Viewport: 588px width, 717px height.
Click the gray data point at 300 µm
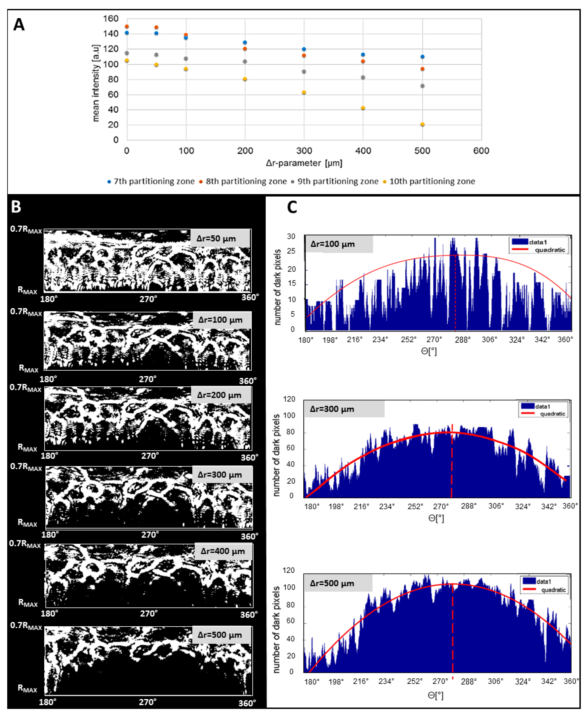point(304,72)
